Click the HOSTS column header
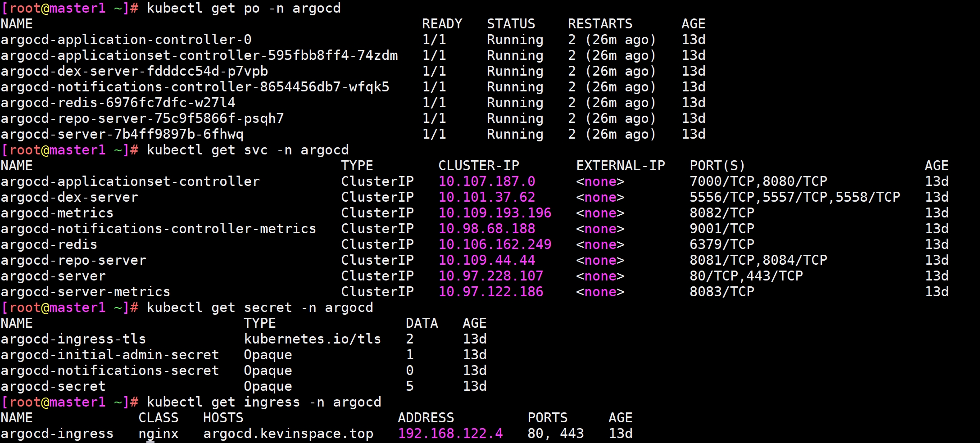 pyautogui.click(x=223, y=418)
